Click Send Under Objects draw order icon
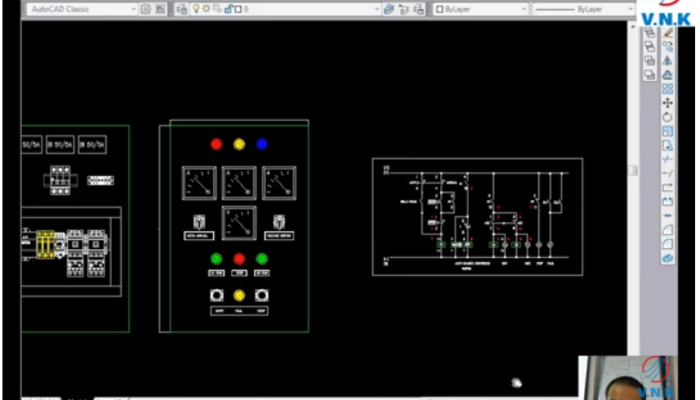 (x=650, y=75)
